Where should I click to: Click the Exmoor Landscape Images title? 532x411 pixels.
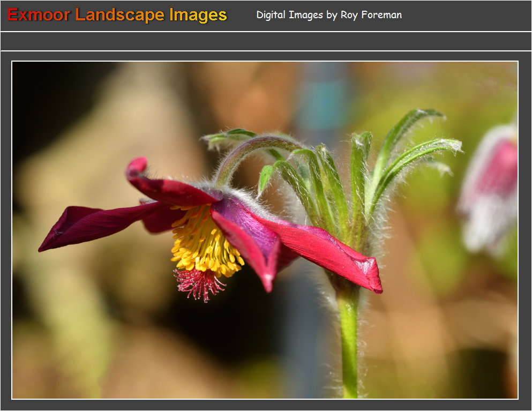point(117,15)
